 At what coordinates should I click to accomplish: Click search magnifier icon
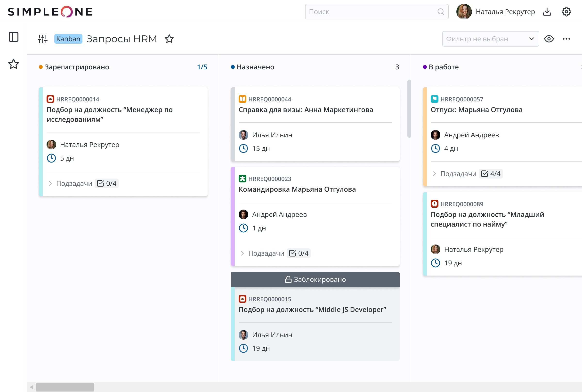click(441, 12)
